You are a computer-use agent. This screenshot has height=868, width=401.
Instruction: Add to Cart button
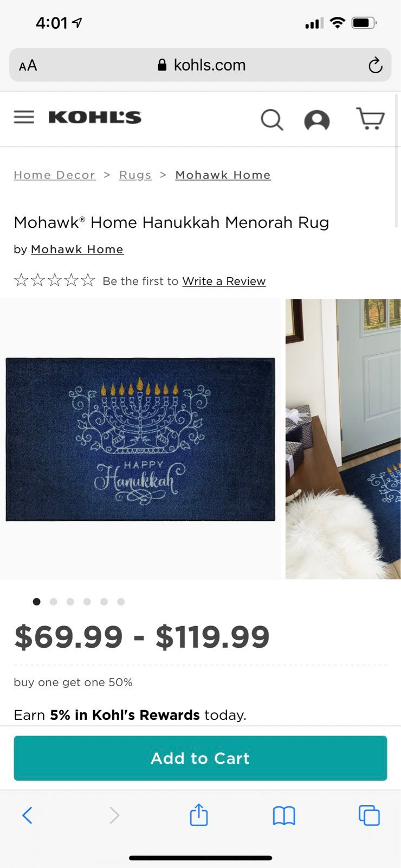tap(200, 758)
